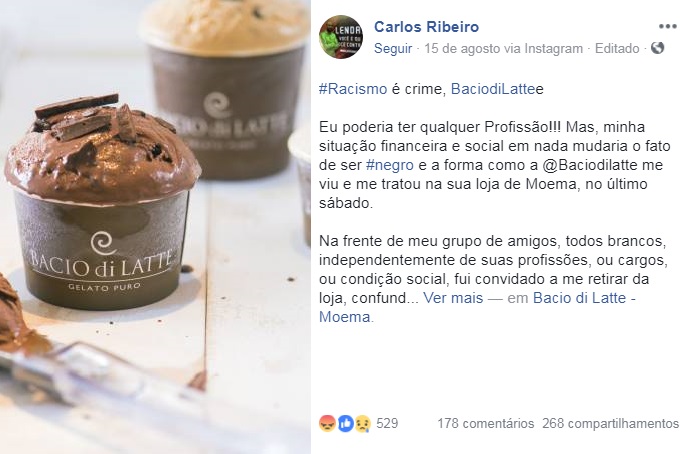Open Carlos Ribeiro's profile picture
Image resolution: width=680 pixels, height=454 pixels.
(x=341, y=37)
